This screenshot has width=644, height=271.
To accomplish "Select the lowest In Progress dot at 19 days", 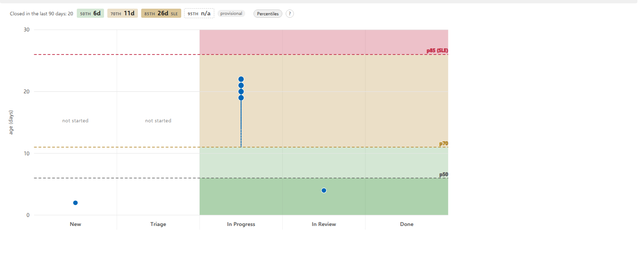I will (x=241, y=98).
